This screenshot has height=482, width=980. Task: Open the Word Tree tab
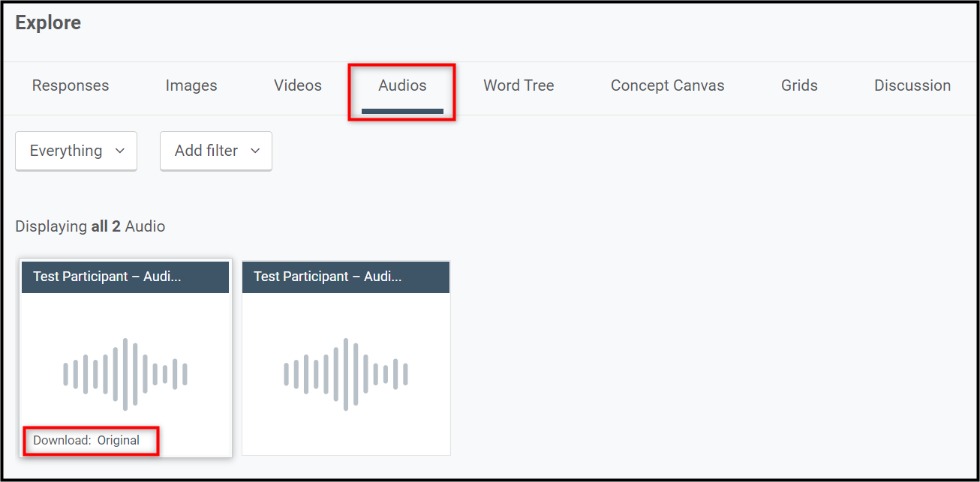point(519,85)
